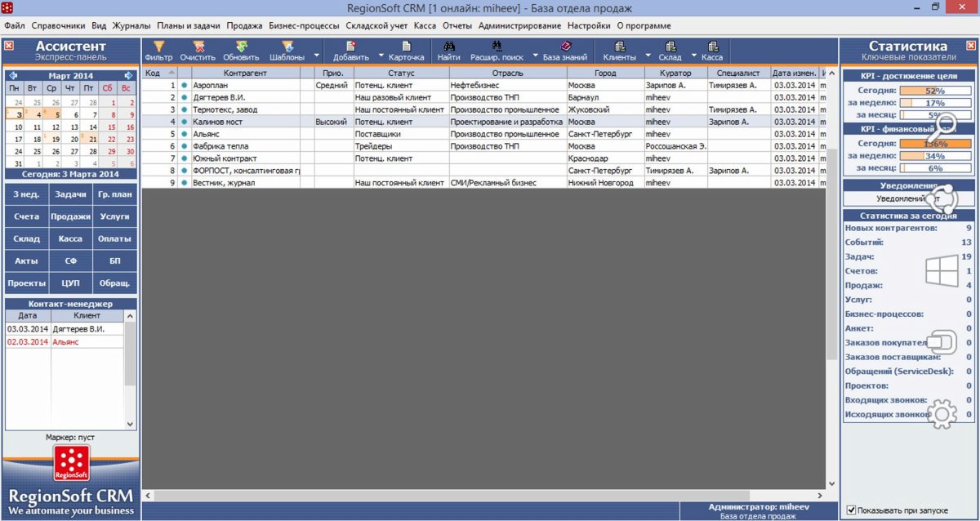Expand the Шаблоны dropdown arrow
Image resolution: width=980 pixels, height=521 pixels.
pos(316,56)
